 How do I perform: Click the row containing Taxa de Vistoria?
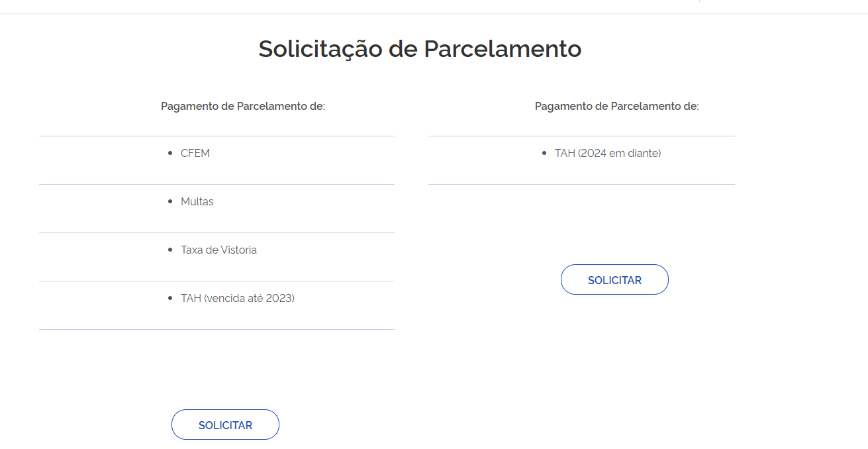coord(217,256)
